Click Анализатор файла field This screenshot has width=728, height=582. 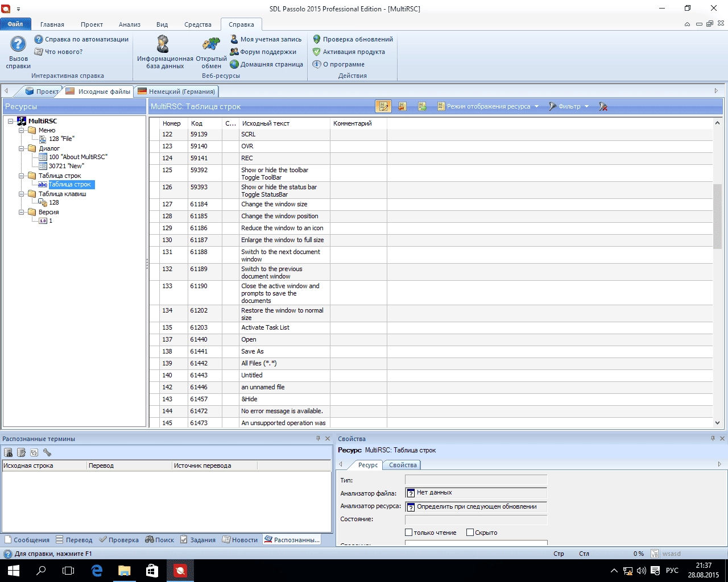click(x=476, y=493)
